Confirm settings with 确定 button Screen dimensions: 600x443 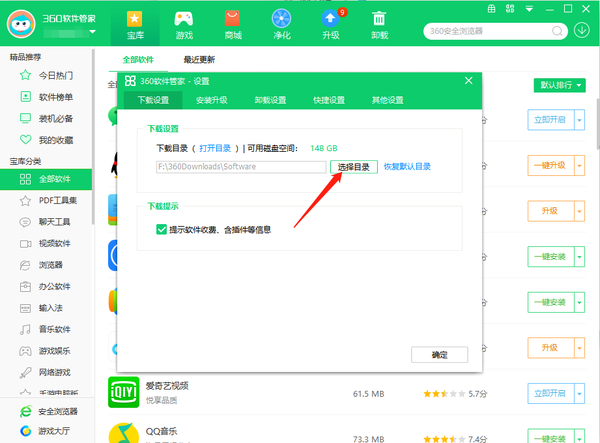click(439, 355)
